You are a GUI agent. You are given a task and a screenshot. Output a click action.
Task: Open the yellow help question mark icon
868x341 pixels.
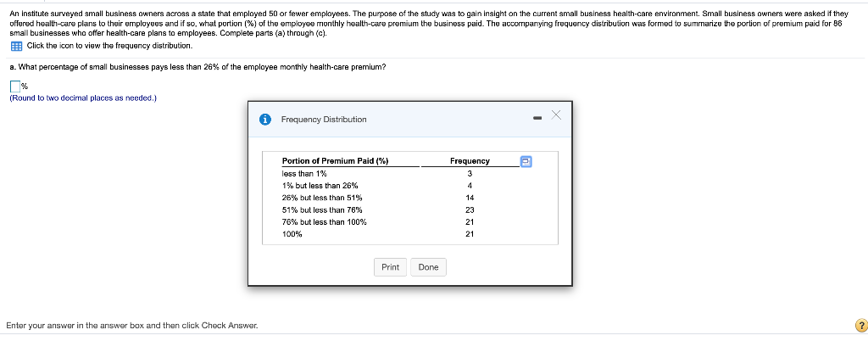861,326
